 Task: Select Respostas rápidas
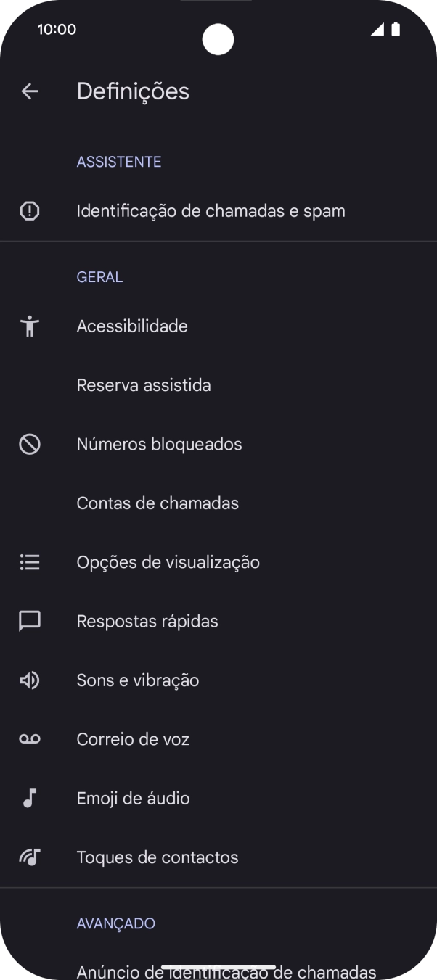pos(147,621)
